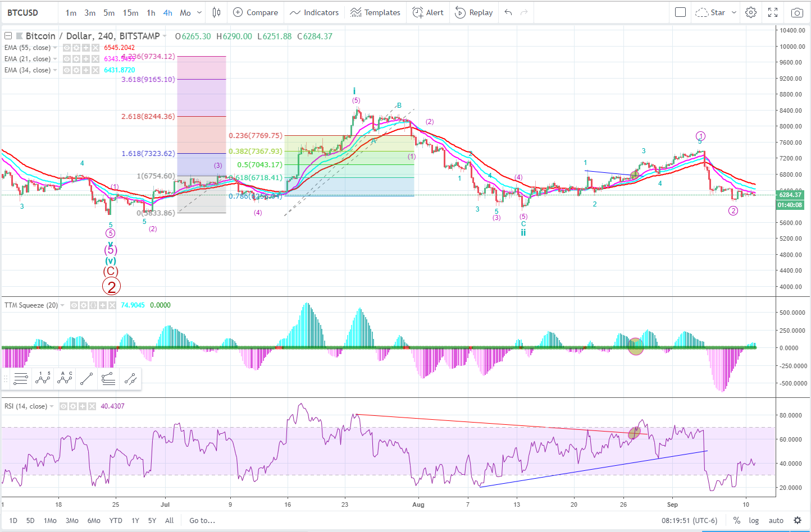The width and height of the screenshot is (811, 532).
Task: Start bar Replay mode
Action: coord(473,12)
